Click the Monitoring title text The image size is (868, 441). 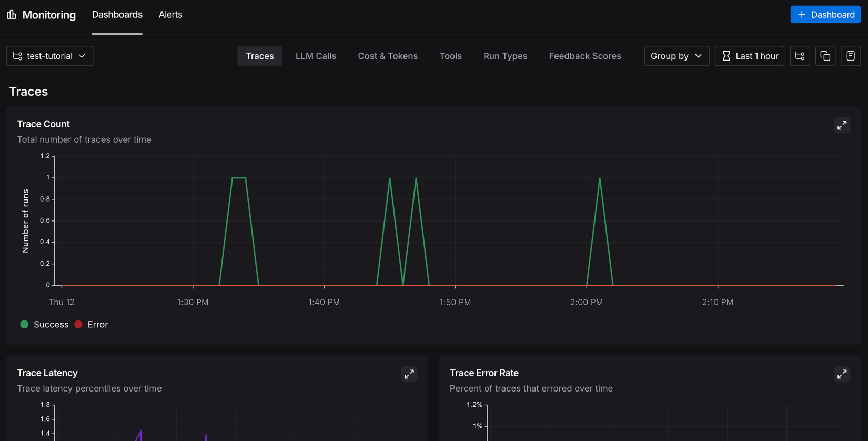[49, 15]
